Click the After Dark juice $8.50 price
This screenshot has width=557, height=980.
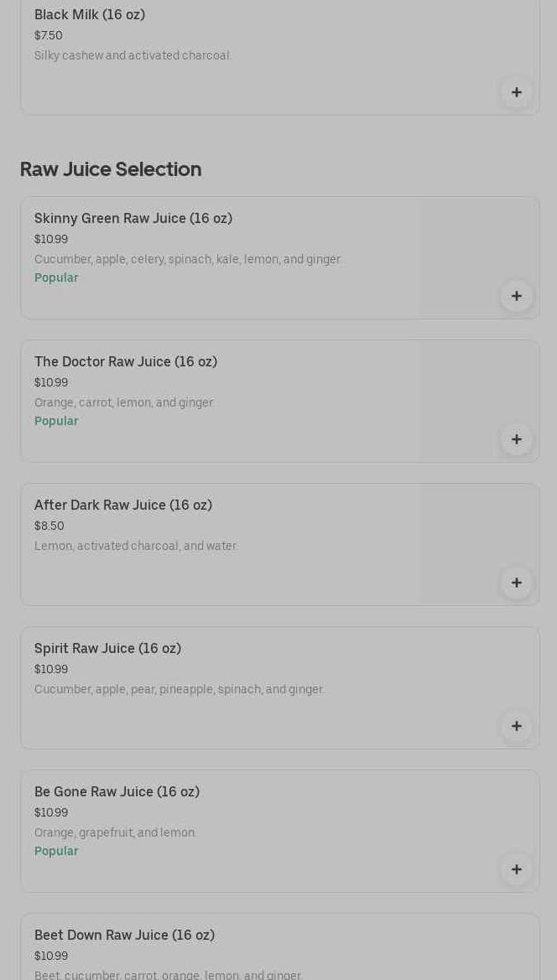(49, 526)
